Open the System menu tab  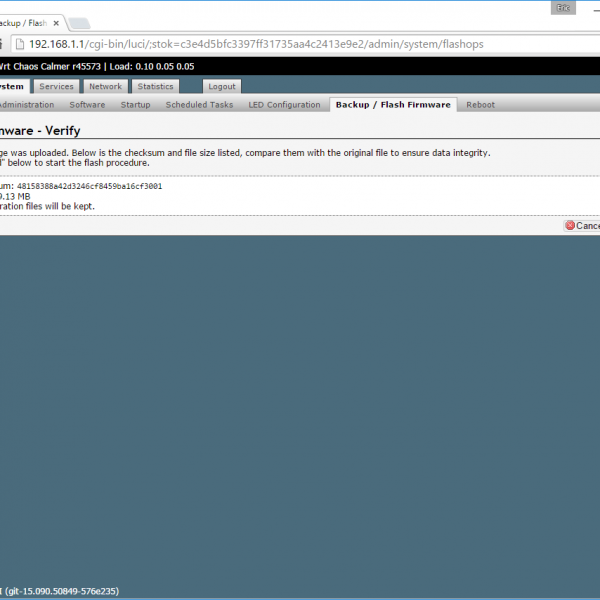(x=13, y=87)
